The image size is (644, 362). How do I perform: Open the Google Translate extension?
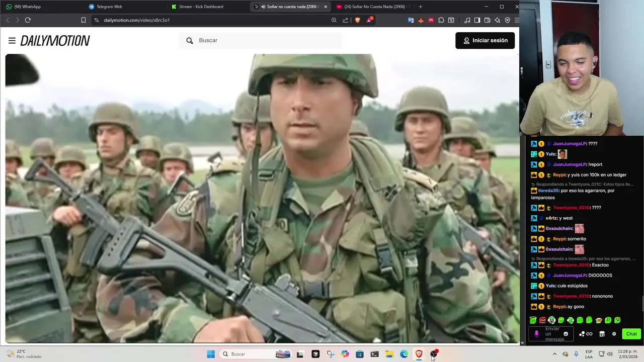coord(411,20)
